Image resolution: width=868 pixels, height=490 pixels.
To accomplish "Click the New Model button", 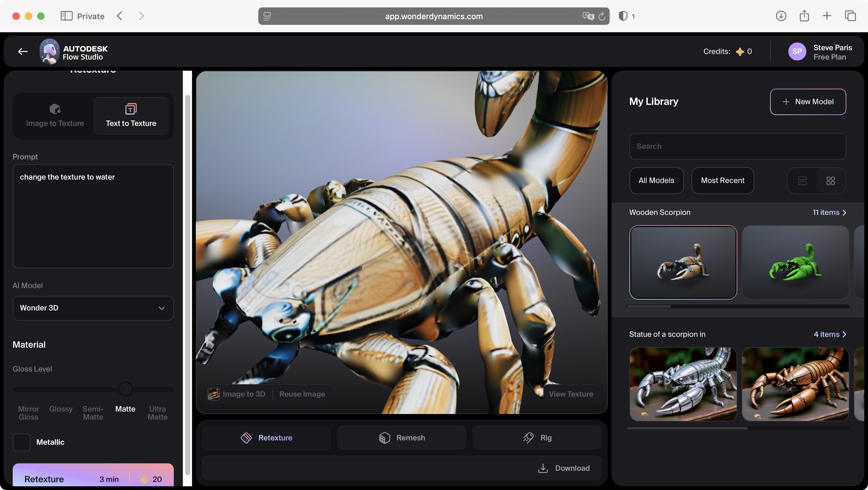I will pos(808,101).
